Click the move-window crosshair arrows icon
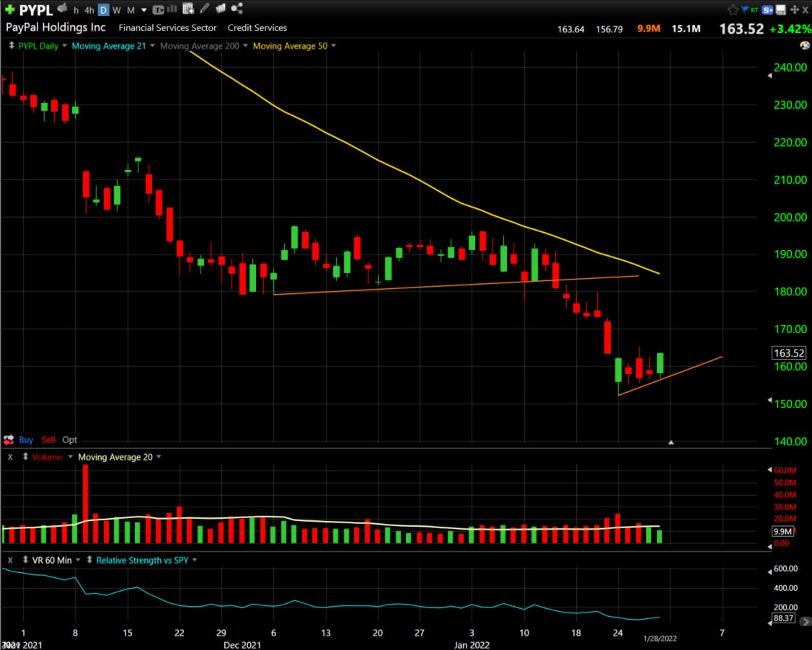The image size is (812, 650). (795, 10)
